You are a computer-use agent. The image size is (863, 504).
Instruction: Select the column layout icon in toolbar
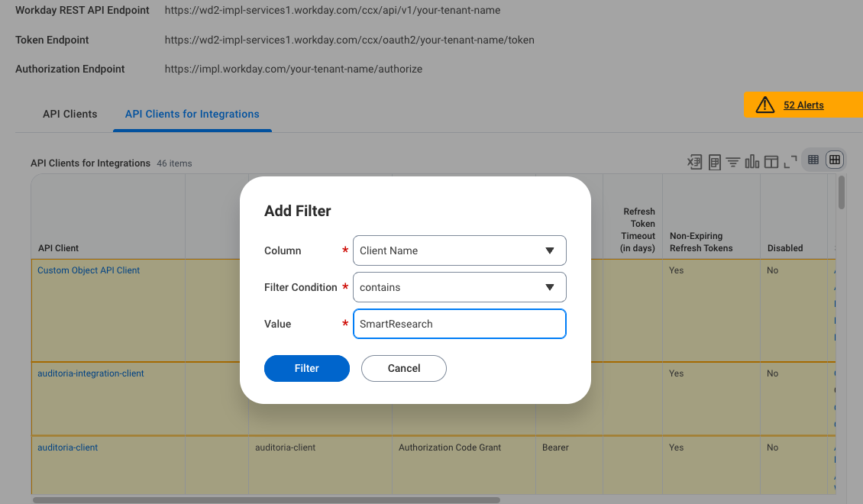[x=771, y=162]
